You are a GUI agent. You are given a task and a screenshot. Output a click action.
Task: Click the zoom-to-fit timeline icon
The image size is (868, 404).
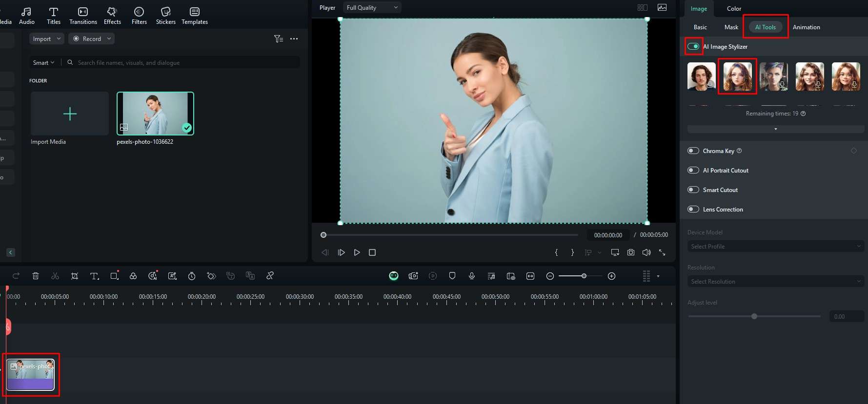click(530, 276)
